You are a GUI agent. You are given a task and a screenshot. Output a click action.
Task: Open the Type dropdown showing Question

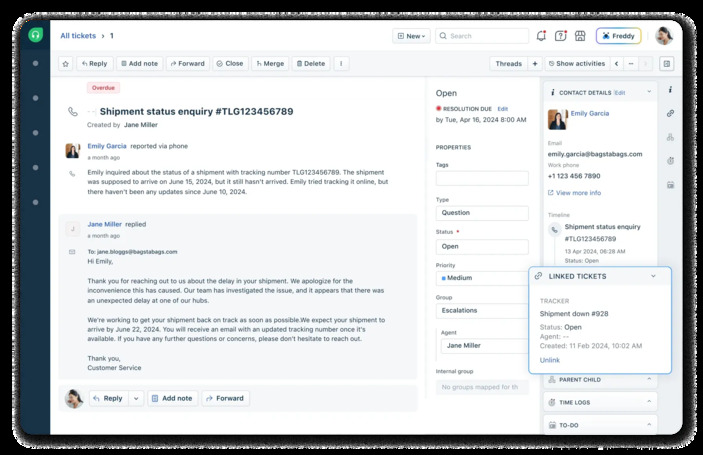tap(482, 213)
